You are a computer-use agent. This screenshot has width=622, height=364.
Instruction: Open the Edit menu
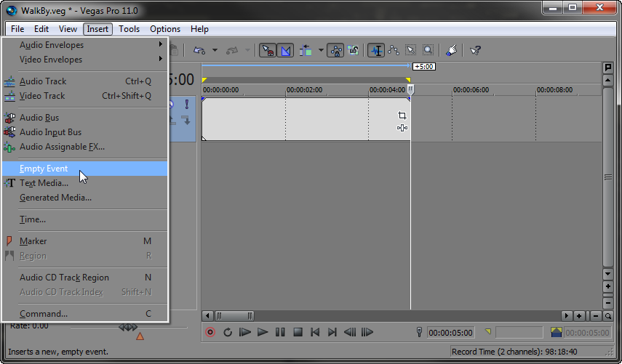(x=41, y=29)
